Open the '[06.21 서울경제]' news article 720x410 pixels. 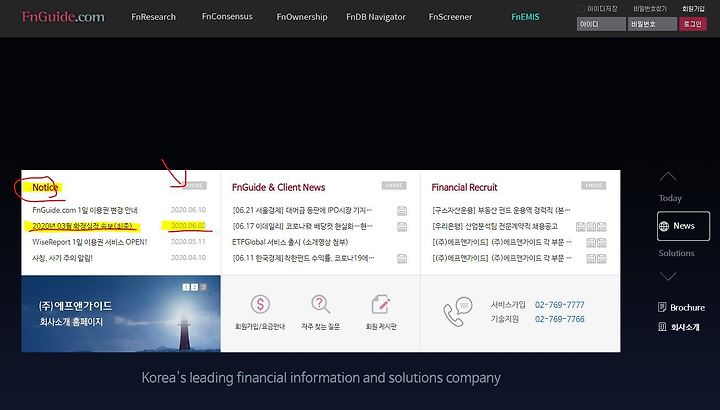point(302,210)
